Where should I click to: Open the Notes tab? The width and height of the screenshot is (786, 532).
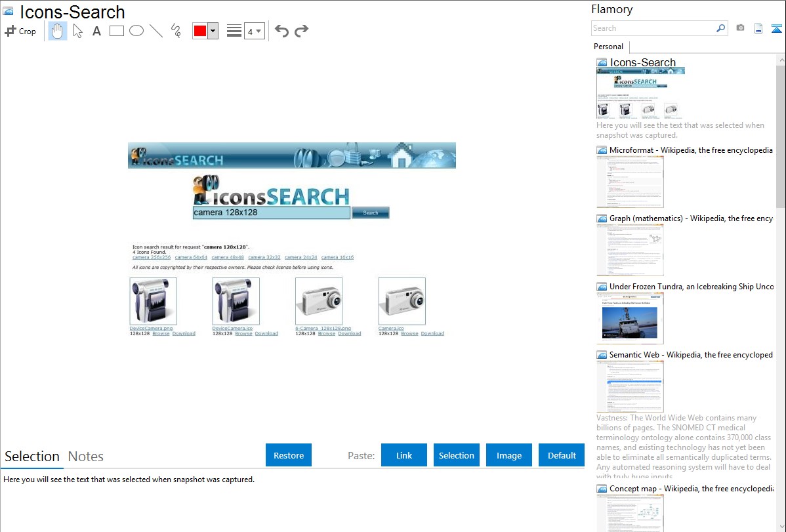[86, 457]
